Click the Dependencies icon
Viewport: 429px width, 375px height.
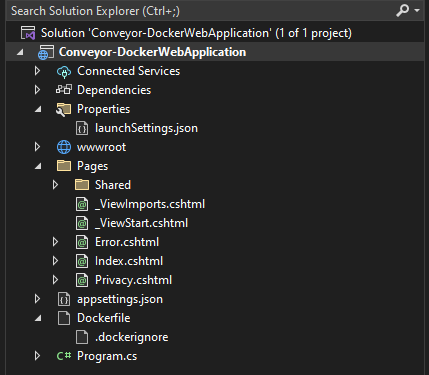tap(64, 90)
